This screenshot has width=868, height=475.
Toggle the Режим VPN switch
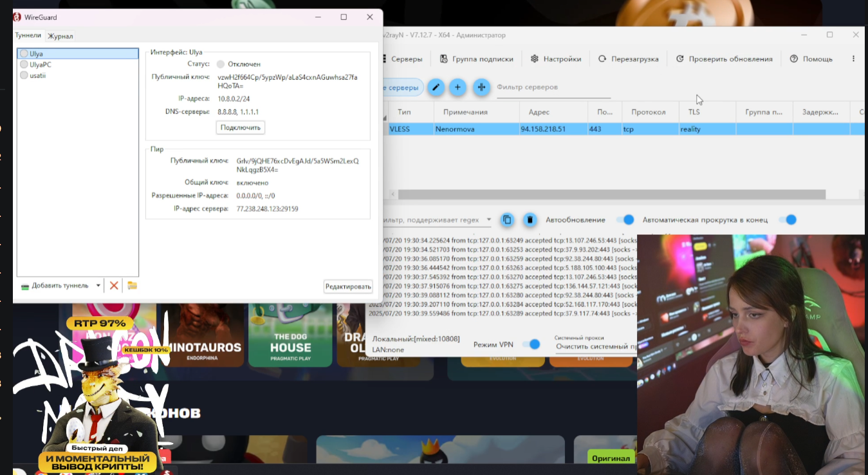point(531,344)
